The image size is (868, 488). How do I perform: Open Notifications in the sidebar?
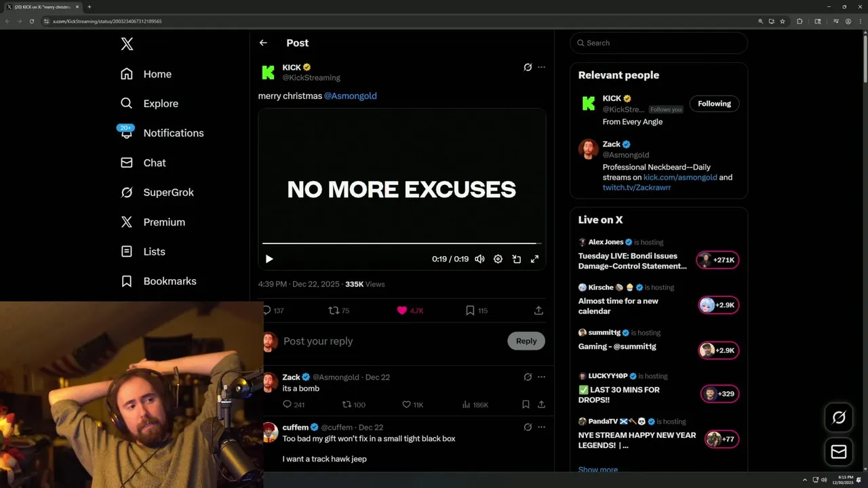point(163,133)
